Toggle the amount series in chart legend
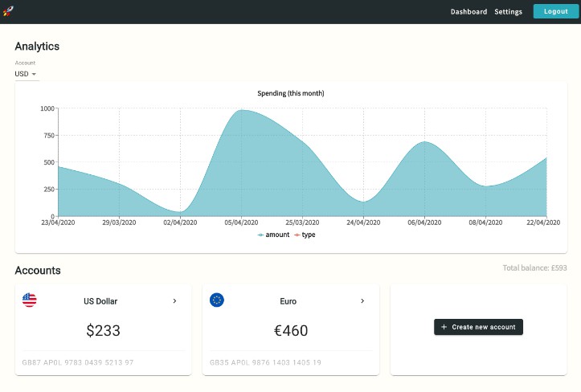Screen dimensions: 581x392 (x=274, y=235)
